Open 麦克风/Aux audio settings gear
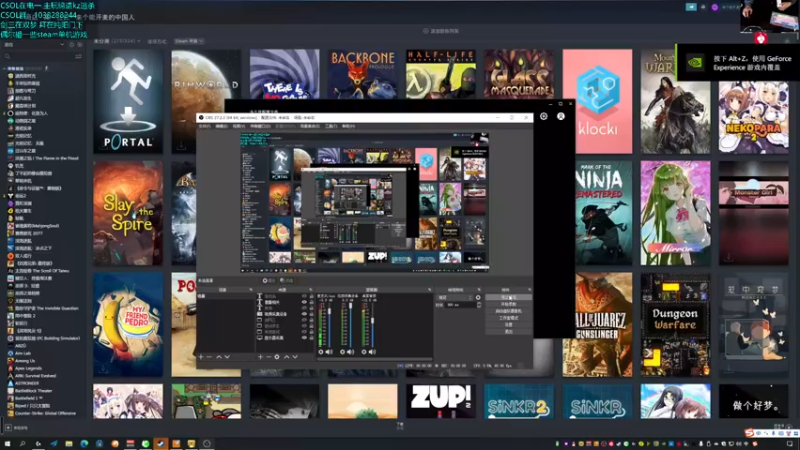800x450 pixels. (321, 352)
